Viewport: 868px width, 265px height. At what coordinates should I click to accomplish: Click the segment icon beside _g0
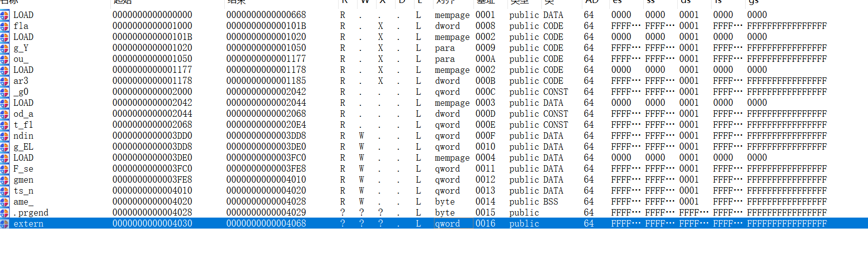pyautogui.click(x=4, y=92)
